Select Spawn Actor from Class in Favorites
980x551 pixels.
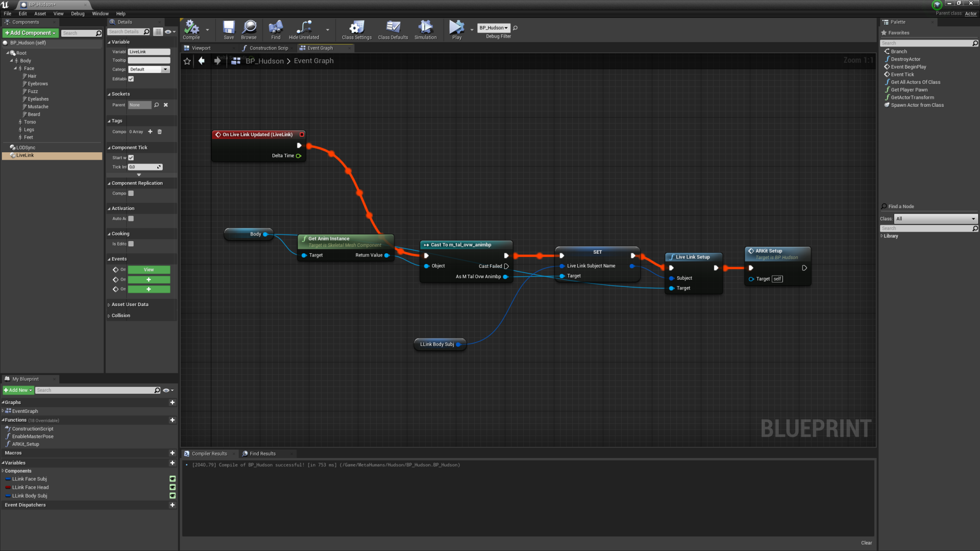(917, 105)
